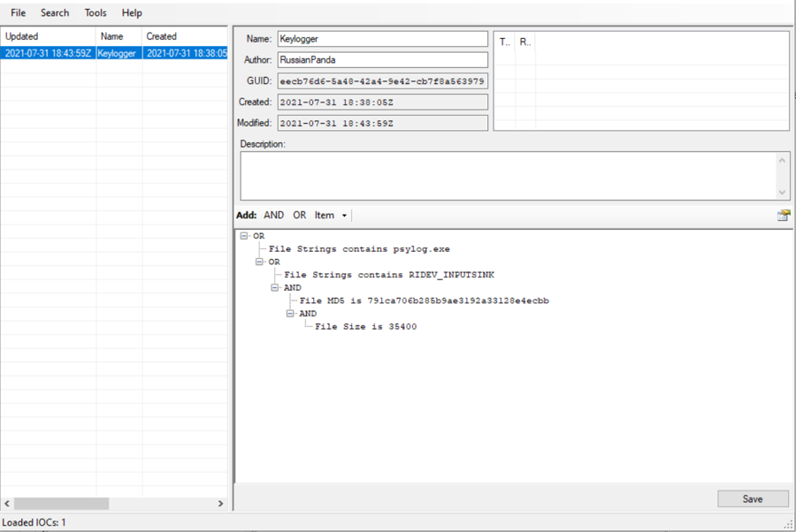796x532 pixels.
Task: Open the Tools menu
Action: click(96, 13)
